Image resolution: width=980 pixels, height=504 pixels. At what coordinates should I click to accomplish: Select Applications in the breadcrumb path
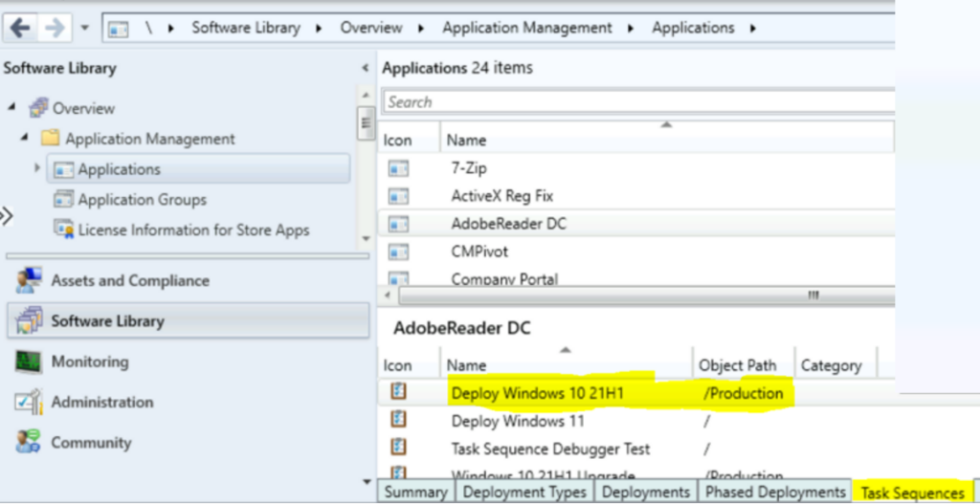coord(693,28)
